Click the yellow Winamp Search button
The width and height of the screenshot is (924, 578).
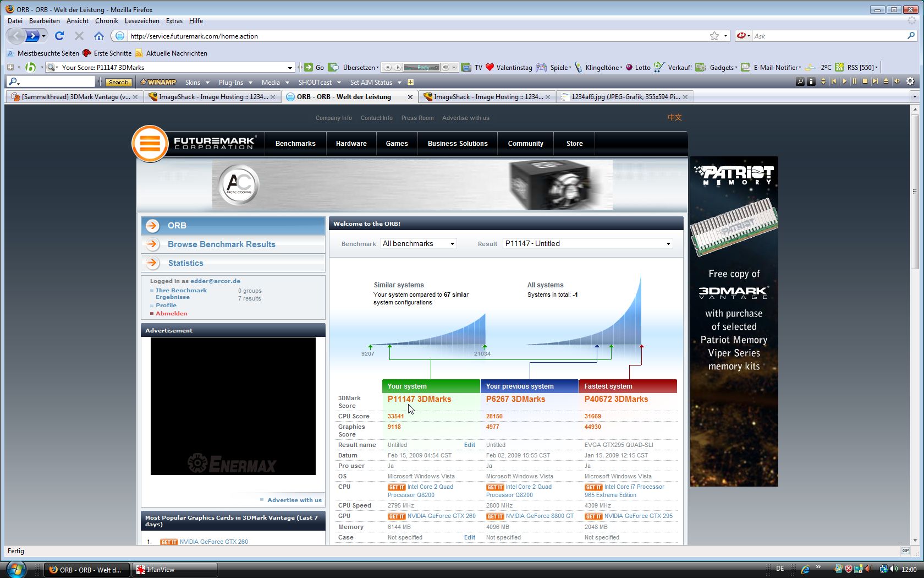pyautogui.click(x=118, y=82)
